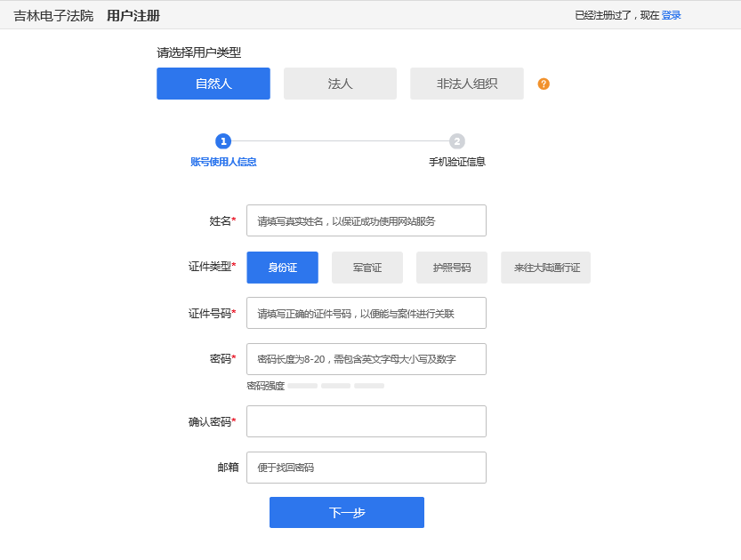Viewport: 741px width, 560px height.
Task: Choose 身份证 as certificate type
Action: coord(282,268)
